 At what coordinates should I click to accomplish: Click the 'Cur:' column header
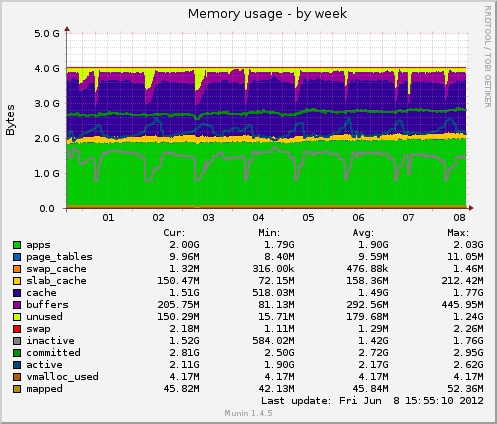point(174,233)
